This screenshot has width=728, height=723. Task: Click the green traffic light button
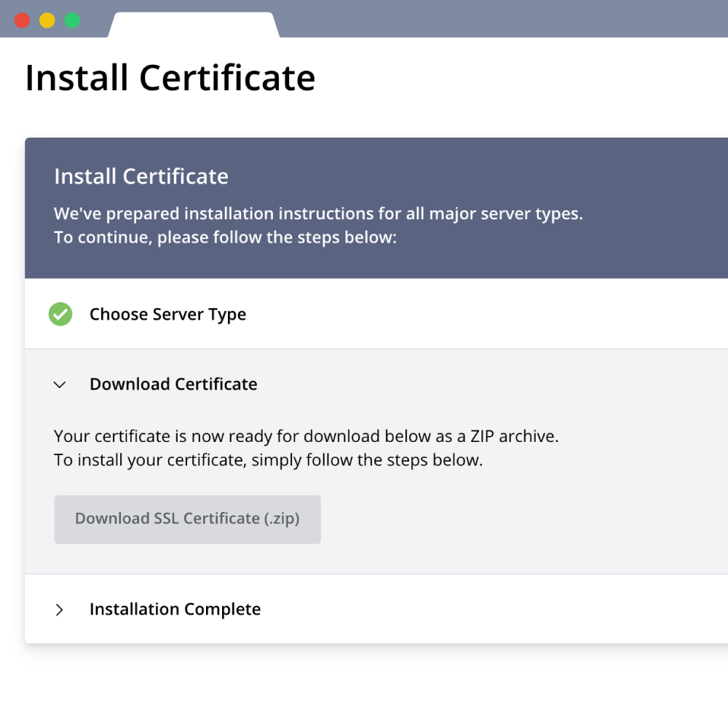click(x=71, y=21)
